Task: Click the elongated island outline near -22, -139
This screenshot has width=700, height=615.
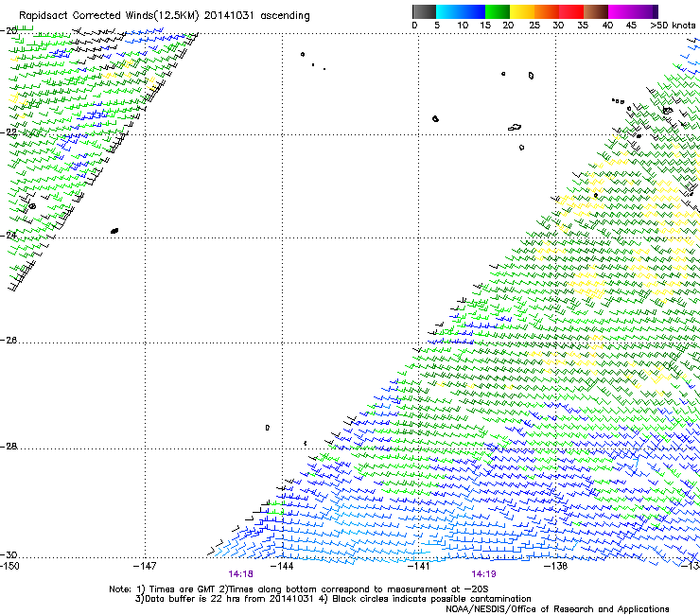Action: [515, 128]
